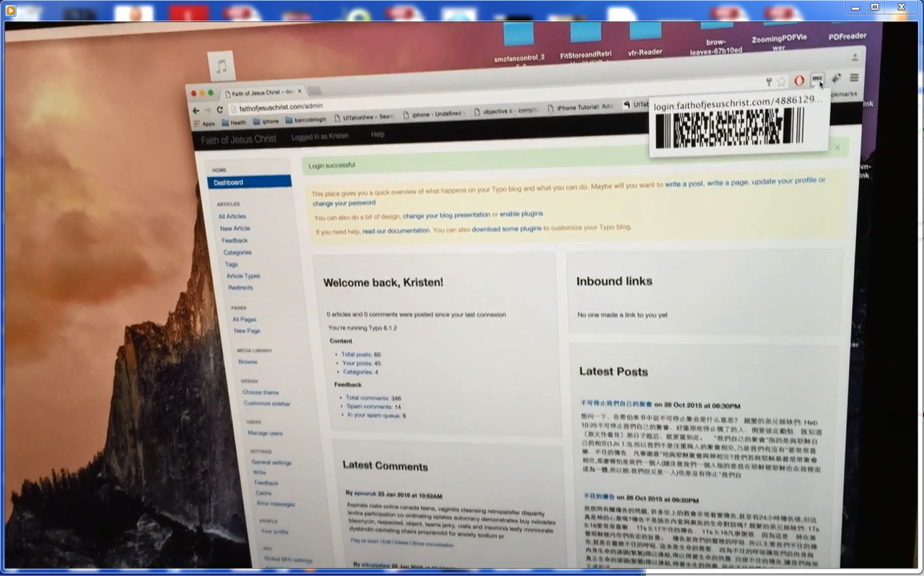Reload the faithofjesuschrist.com admin page
Screen dimensions: 924x578
pos(219,110)
